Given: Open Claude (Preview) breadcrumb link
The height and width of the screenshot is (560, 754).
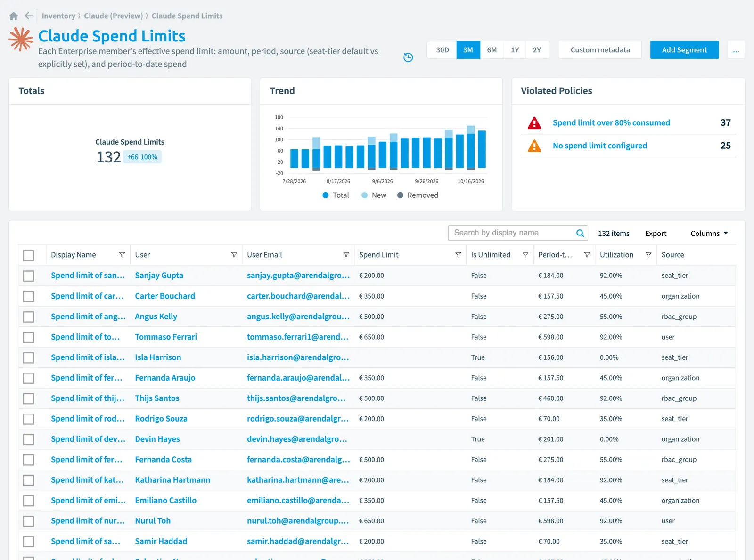Looking at the screenshot, I should tap(114, 16).
